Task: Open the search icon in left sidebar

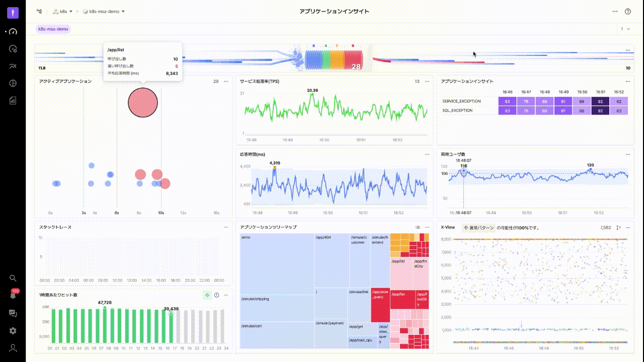Action: pos(13,278)
